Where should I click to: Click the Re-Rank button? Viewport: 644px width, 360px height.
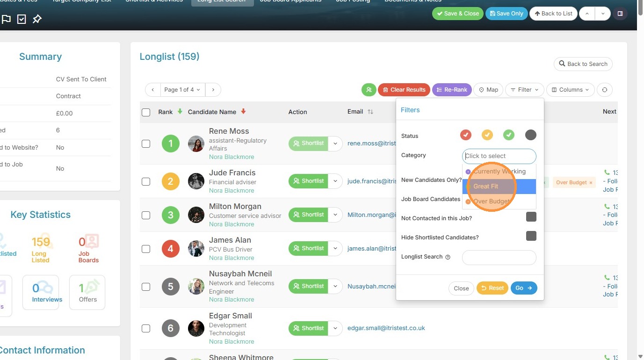click(x=452, y=90)
